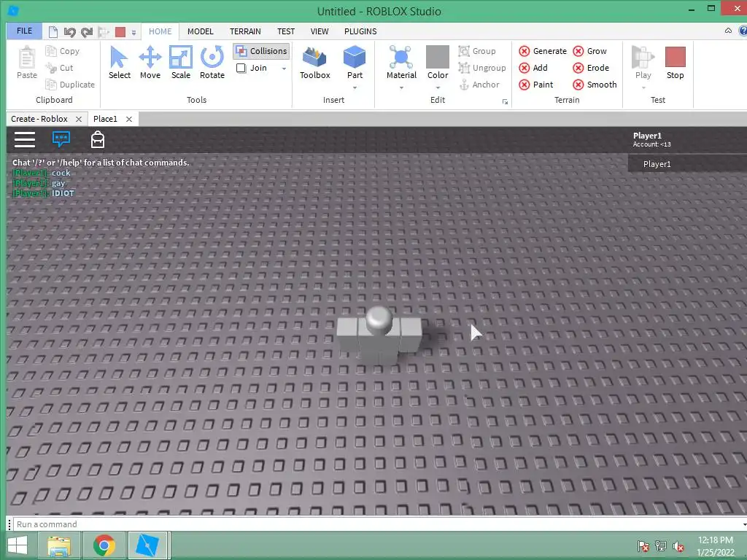Select the HOME ribbon tab
This screenshot has height=560, width=747.
point(160,31)
